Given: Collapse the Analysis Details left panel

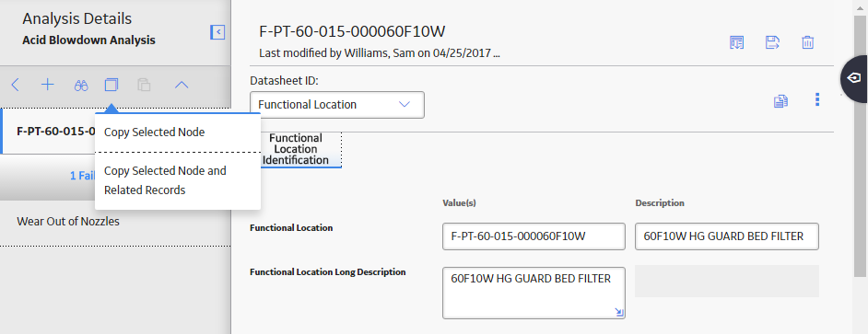Looking at the screenshot, I should pyautogui.click(x=217, y=32).
